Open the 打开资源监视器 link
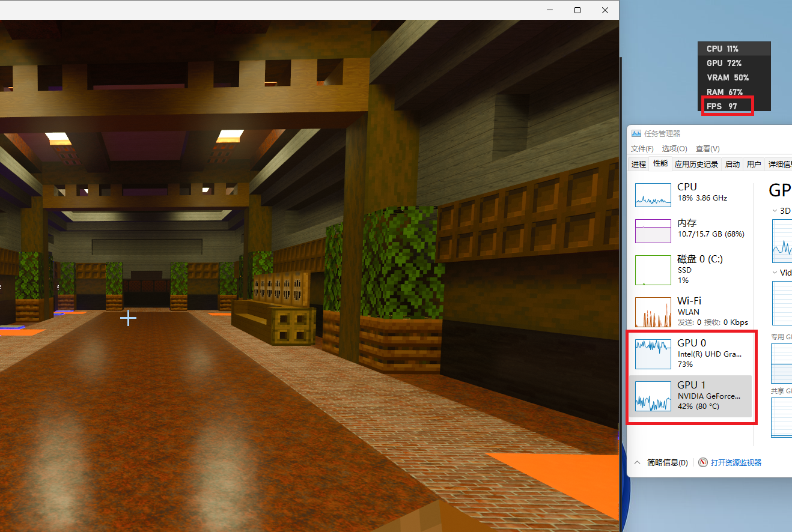This screenshot has height=532, width=792. tap(730, 463)
